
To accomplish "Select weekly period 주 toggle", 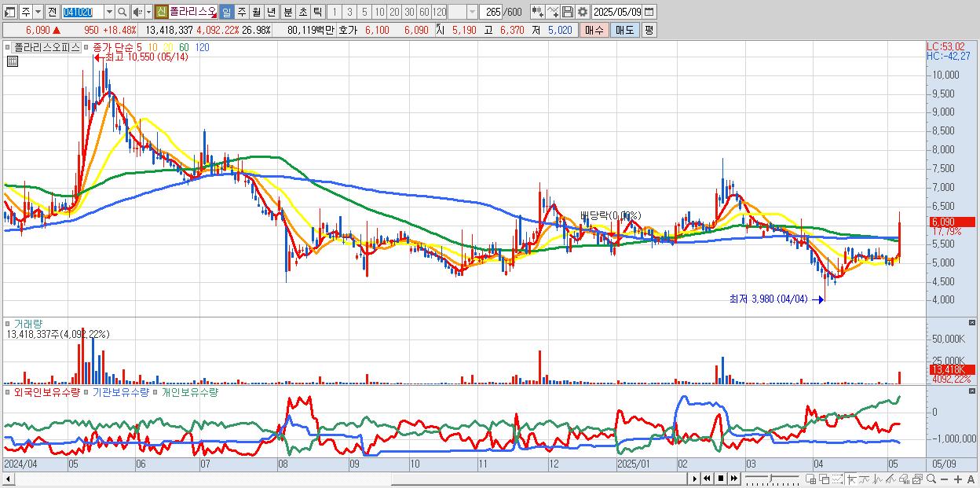I will click(241, 12).
